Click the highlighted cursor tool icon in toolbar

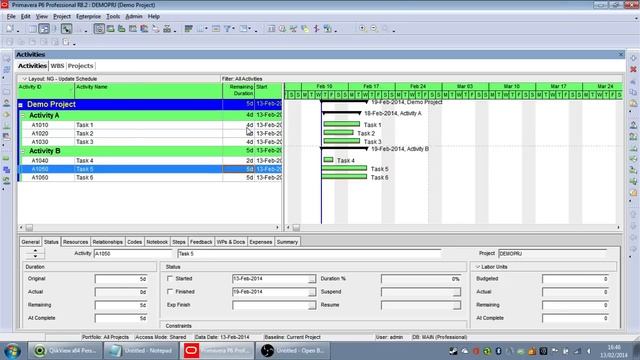[67, 29]
